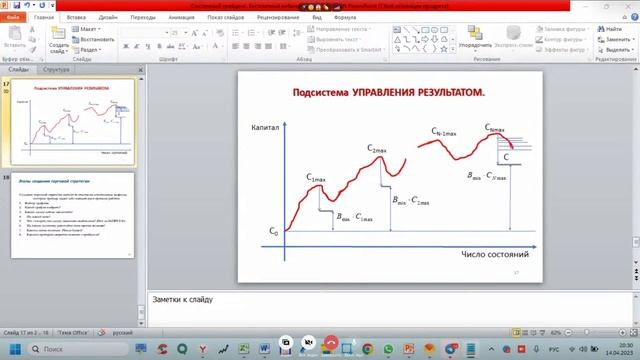The width and height of the screenshot is (640, 360).
Task: Click the Increase Font Size icon
Action: [x=195, y=33]
